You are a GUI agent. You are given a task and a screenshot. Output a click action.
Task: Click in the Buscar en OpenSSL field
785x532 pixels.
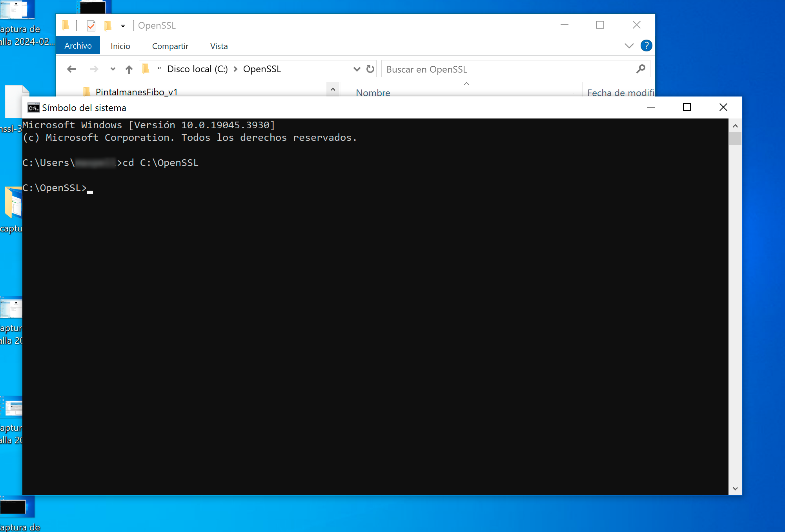coord(506,69)
